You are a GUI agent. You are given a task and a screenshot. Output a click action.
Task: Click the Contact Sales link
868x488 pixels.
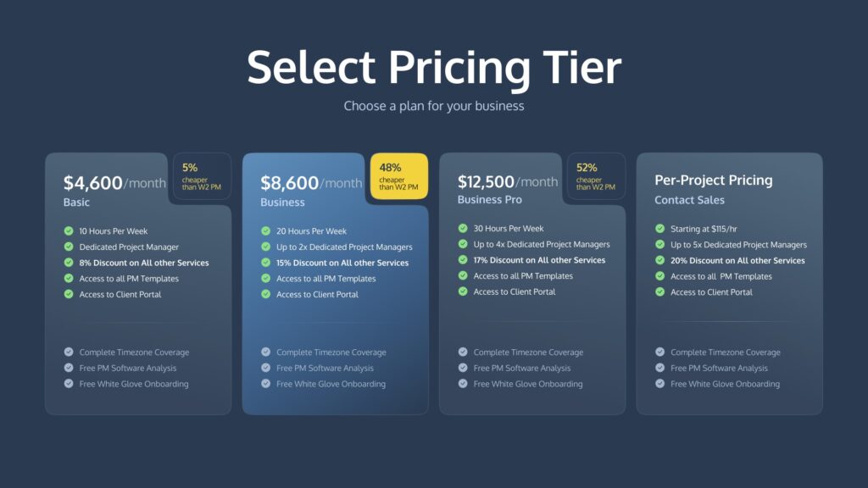(689, 200)
